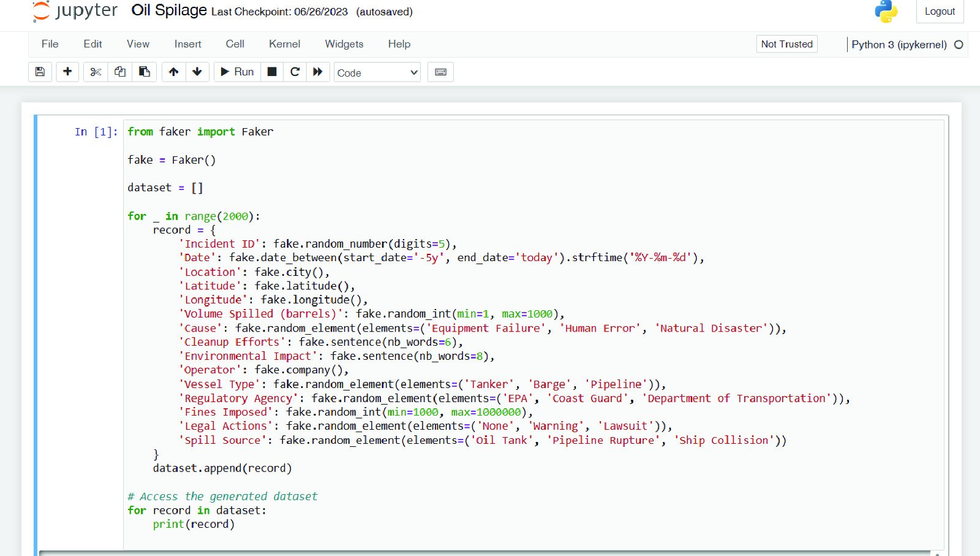
Task: Open the Cell menu
Action: pyautogui.click(x=235, y=44)
